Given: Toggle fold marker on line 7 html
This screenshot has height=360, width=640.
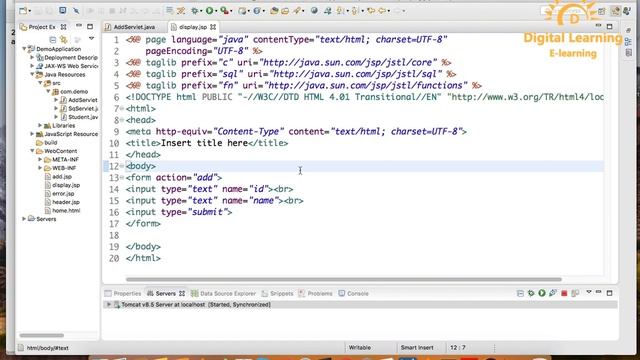Looking at the screenshot, I should 122,109.
